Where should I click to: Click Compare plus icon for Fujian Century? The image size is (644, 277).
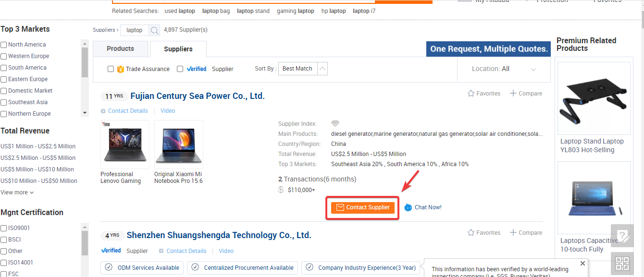pos(513,94)
